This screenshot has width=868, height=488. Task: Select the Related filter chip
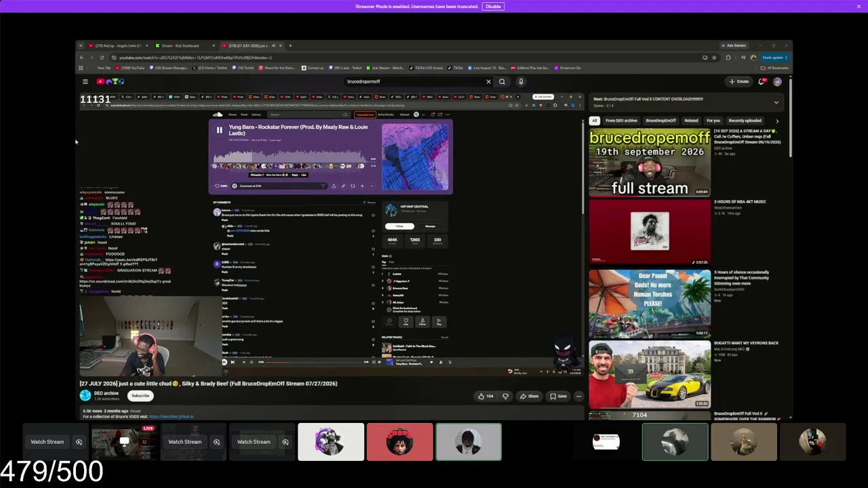coord(691,121)
